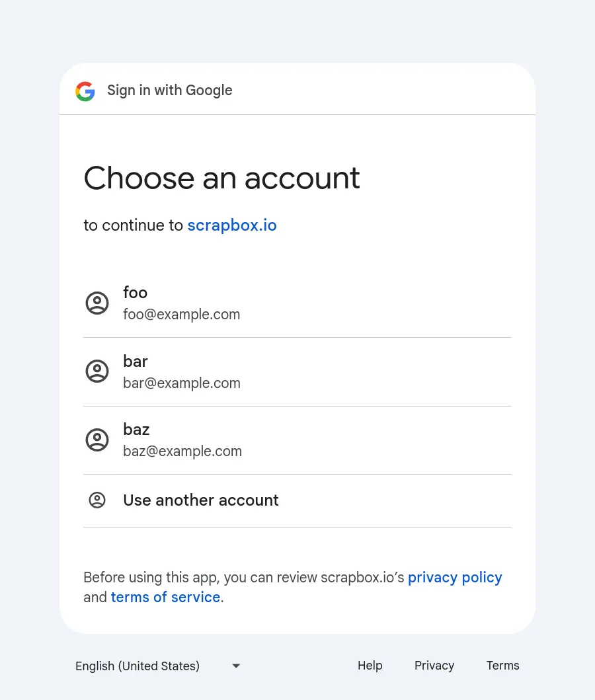Click the icon beside Use another account
595x700 pixels.
(x=97, y=500)
